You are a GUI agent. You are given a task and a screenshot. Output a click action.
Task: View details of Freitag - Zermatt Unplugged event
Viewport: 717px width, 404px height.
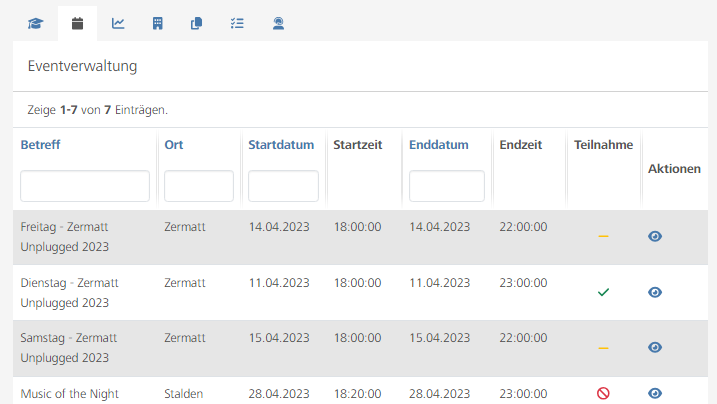[x=655, y=237]
